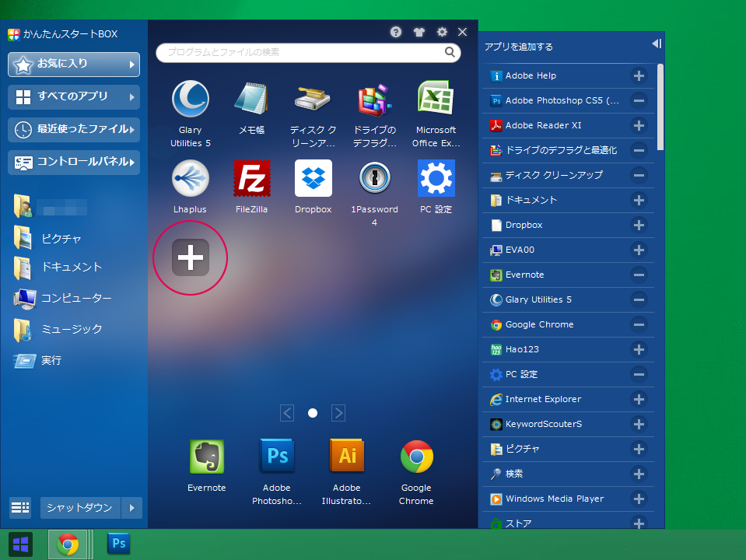Open the user folder in the left sidebar
The width and height of the screenshot is (746, 560).
point(51,208)
